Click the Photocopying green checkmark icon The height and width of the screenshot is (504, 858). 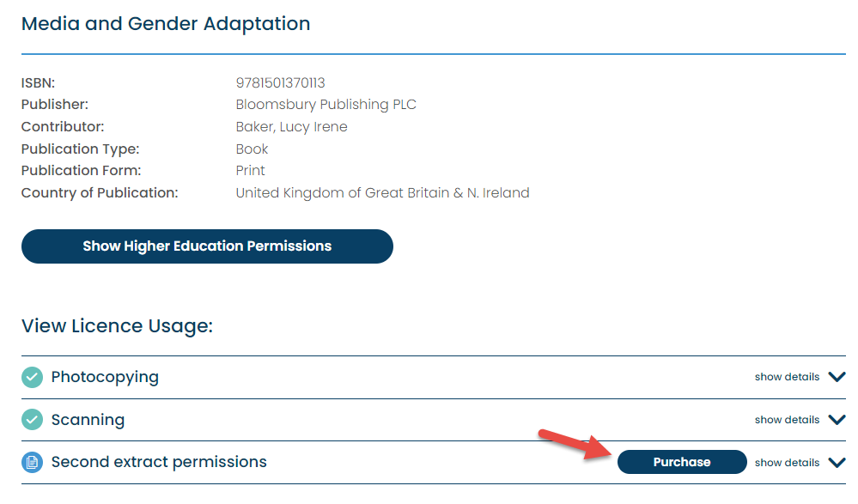click(x=32, y=377)
